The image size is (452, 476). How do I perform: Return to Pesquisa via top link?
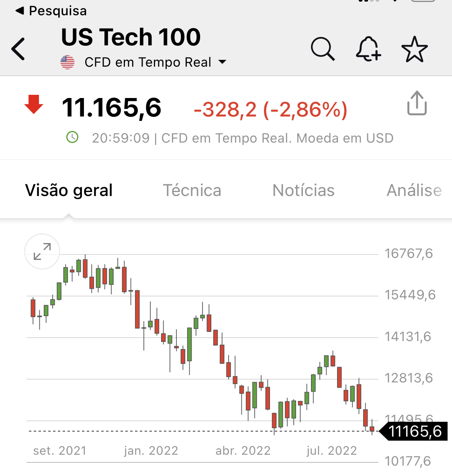(51, 11)
